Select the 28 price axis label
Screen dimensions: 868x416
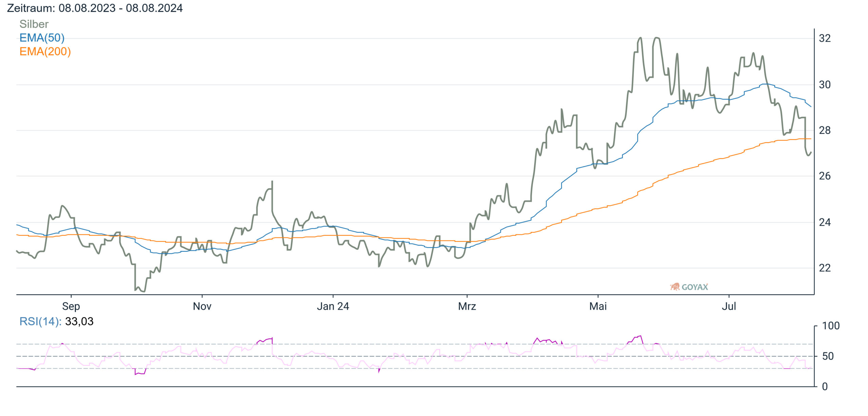825,130
